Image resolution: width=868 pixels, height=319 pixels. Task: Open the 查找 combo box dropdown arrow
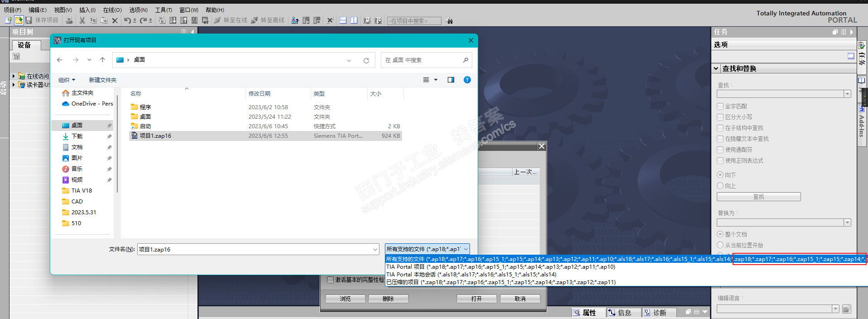pos(847,94)
